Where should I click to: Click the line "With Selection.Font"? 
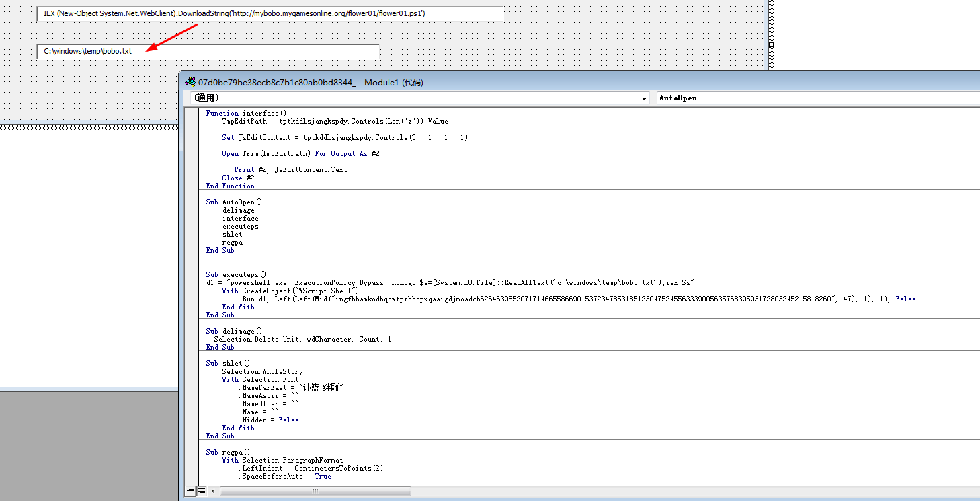tap(261, 379)
